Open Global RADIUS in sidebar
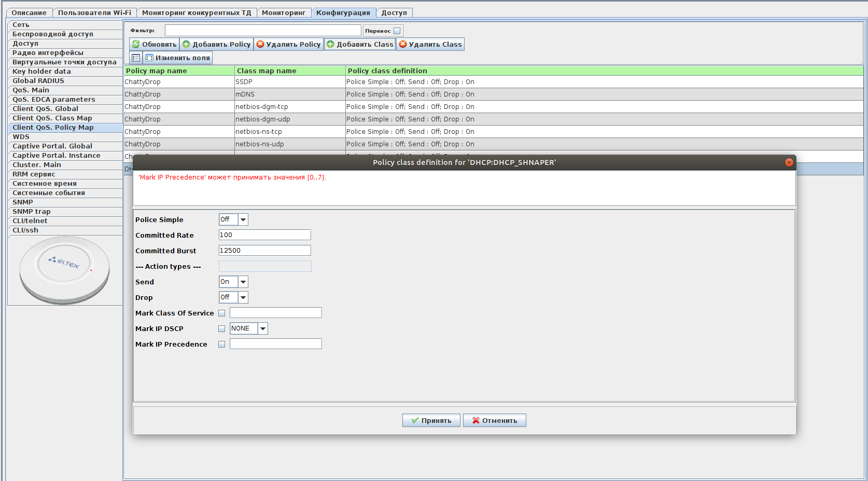Image resolution: width=868 pixels, height=481 pixels. pos(65,81)
